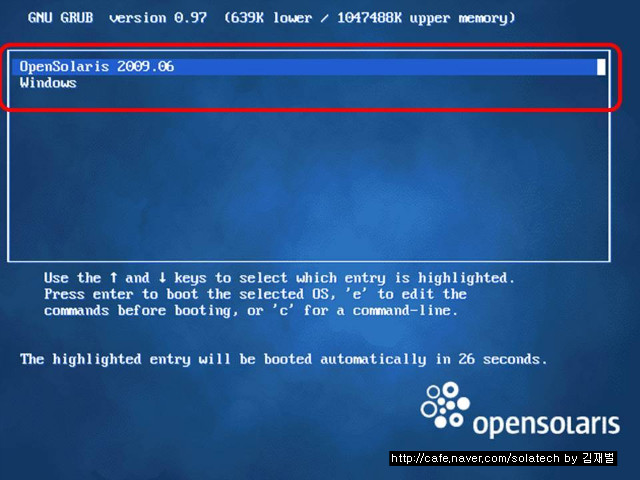Select the Windows boot entry
Screen dimensions: 640x480
pos(48,83)
